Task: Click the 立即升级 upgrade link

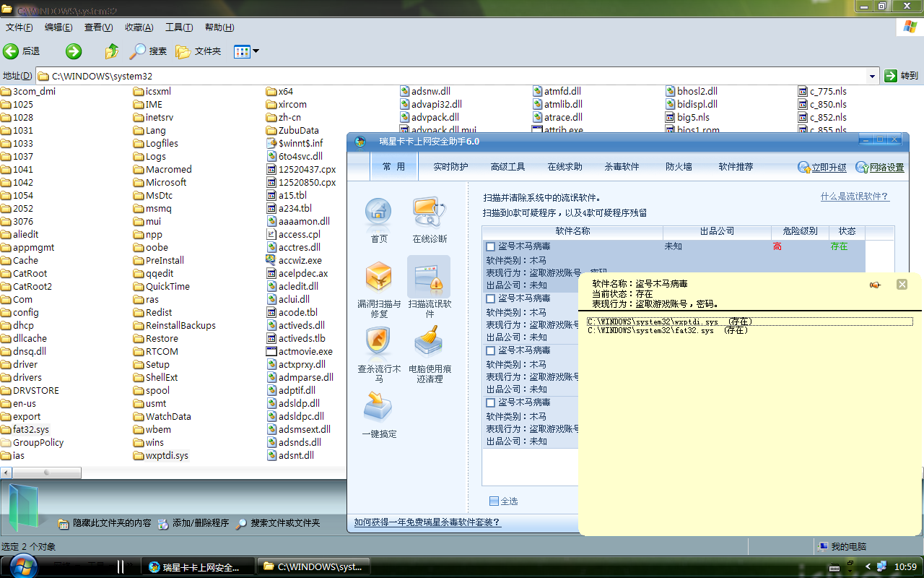Action: (822, 168)
